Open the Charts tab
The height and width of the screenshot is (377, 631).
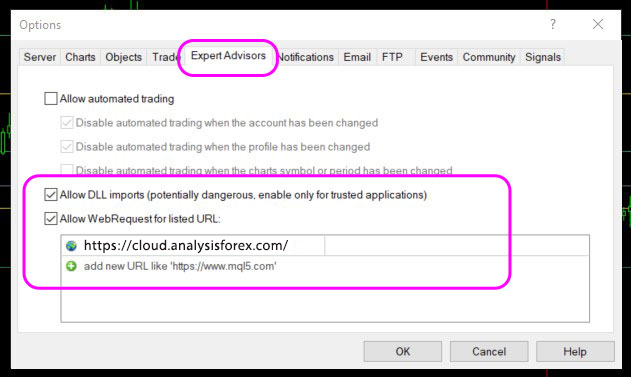pyautogui.click(x=80, y=57)
